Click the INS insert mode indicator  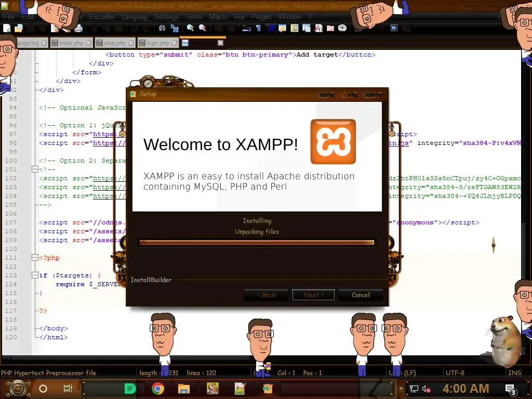[514, 373]
